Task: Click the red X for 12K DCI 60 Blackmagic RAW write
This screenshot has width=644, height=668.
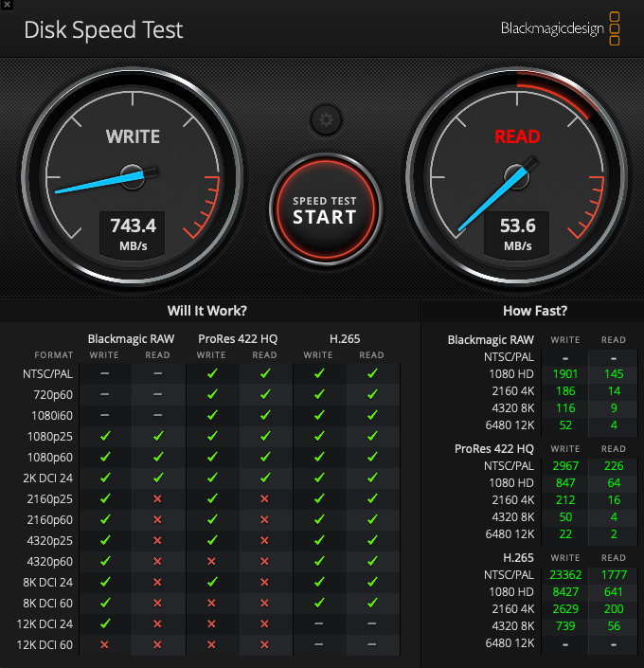Action: point(105,645)
